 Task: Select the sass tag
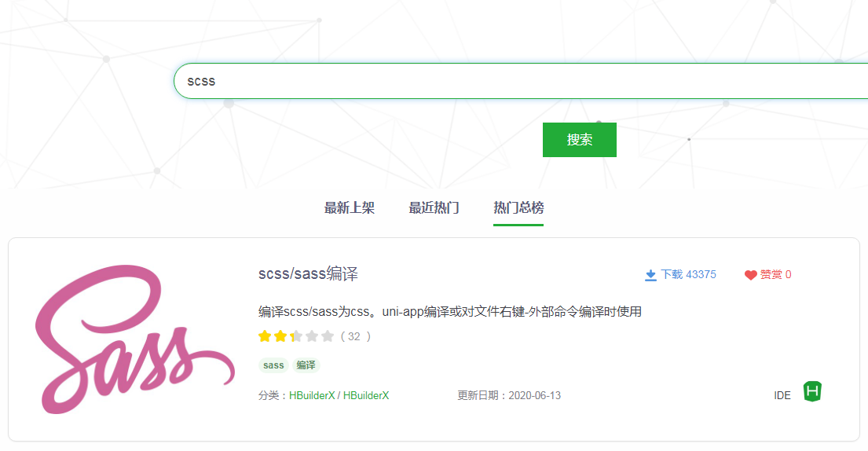273,365
